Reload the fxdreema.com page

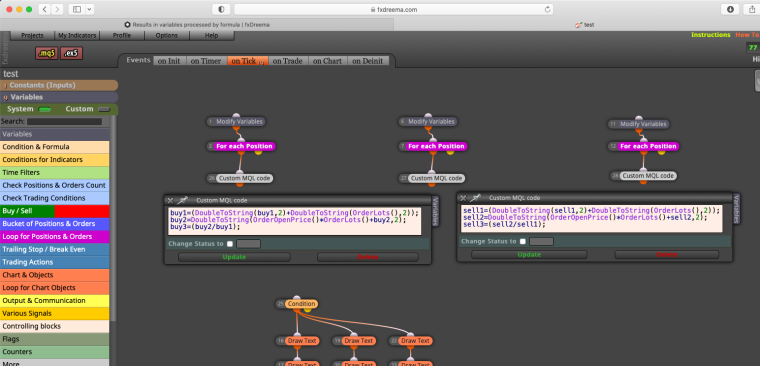click(x=548, y=9)
